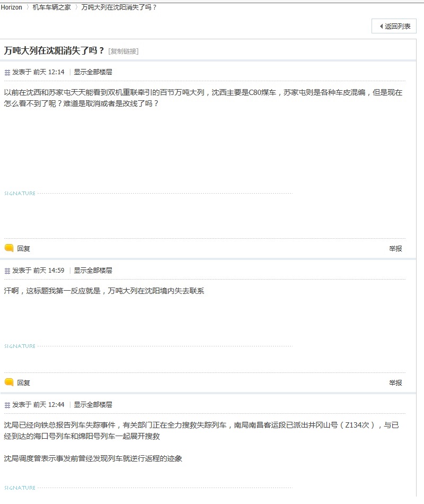
Task: Show all floors for the 12:44 post
Action: coord(93,404)
